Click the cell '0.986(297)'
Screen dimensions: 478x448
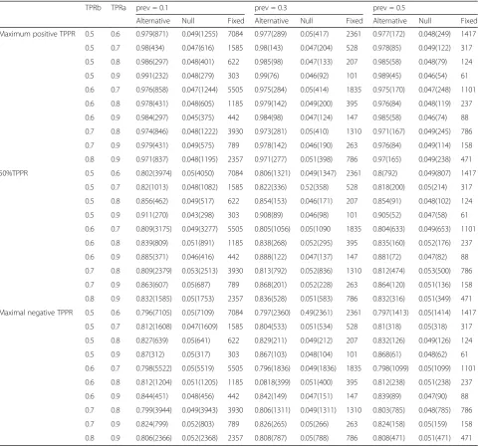(x=152, y=62)
